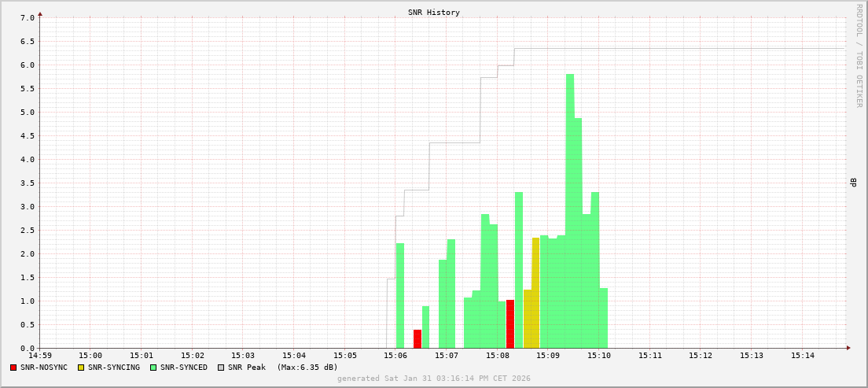Click the dB unit label on right
Screen dimensions: 868x388
[x=853, y=183]
